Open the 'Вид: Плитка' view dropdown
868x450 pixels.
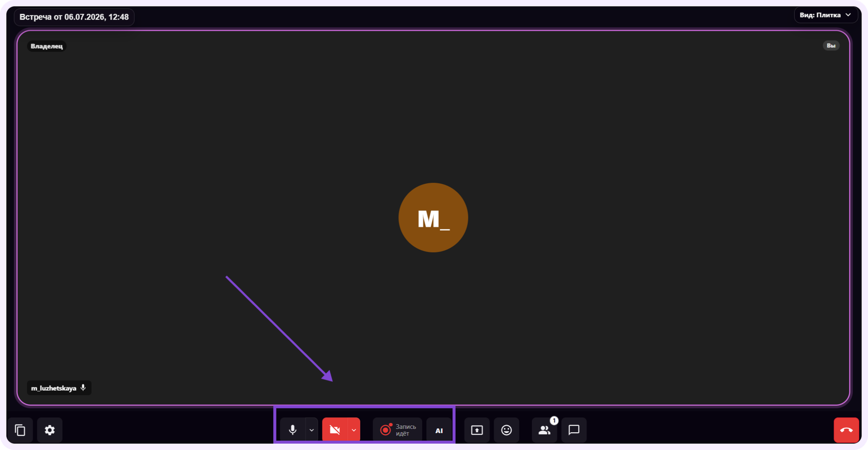[825, 15]
